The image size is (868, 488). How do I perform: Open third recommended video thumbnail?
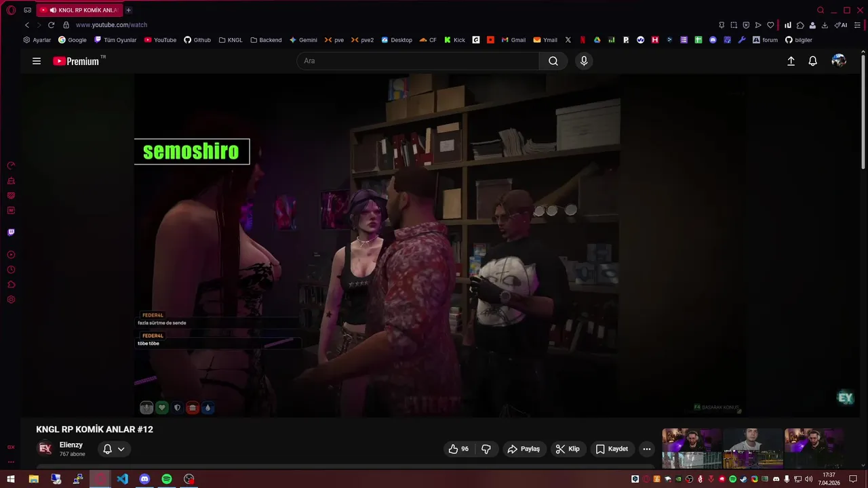[x=814, y=448]
